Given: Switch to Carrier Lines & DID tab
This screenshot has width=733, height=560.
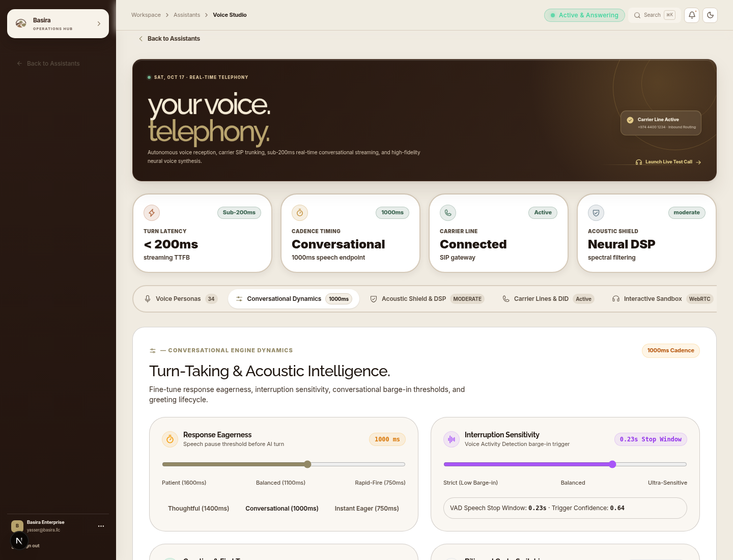Looking at the screenshot, I should click(x=548, y=299).
